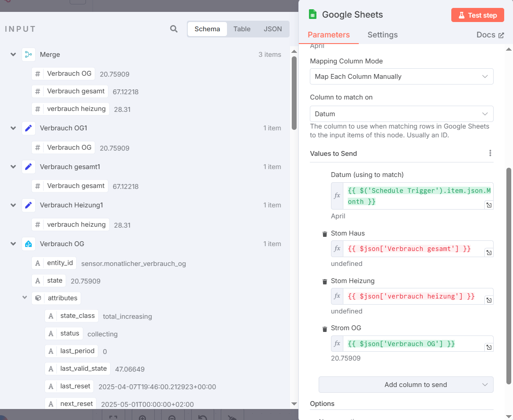Click the INPUT panel scrollbar thumb
Viewport: 513px width, 420px height.
(294, 93)
